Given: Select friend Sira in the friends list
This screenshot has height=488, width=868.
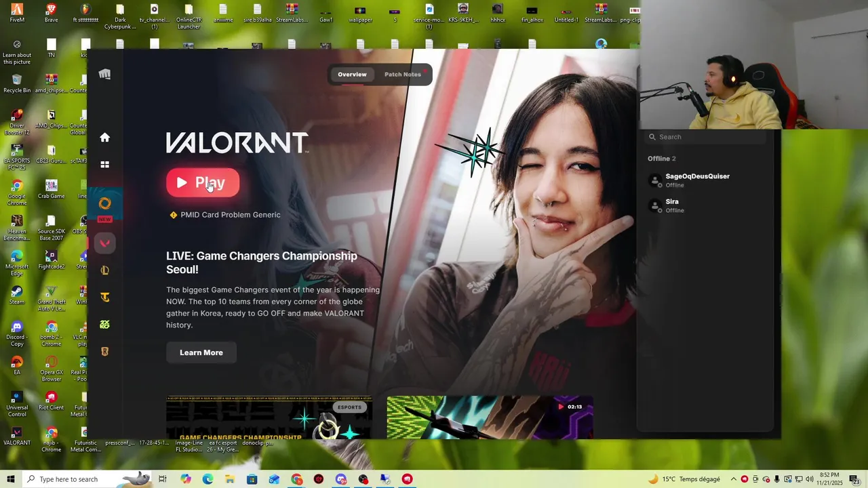Looking at the screenshot, I should pyautogui.click(x=705, y=205).
